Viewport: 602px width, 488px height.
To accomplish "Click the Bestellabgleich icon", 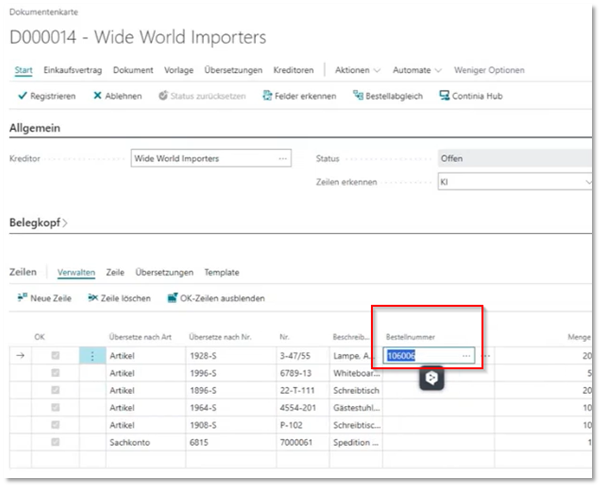I will (x=358, y=96).
